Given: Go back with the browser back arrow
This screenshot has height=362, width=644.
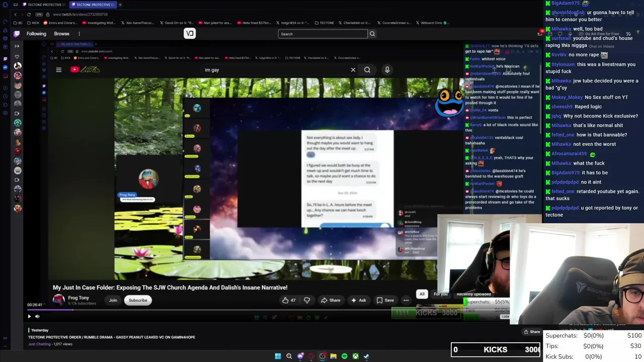Looking at the screenshot, I should [x=16, y=14].
